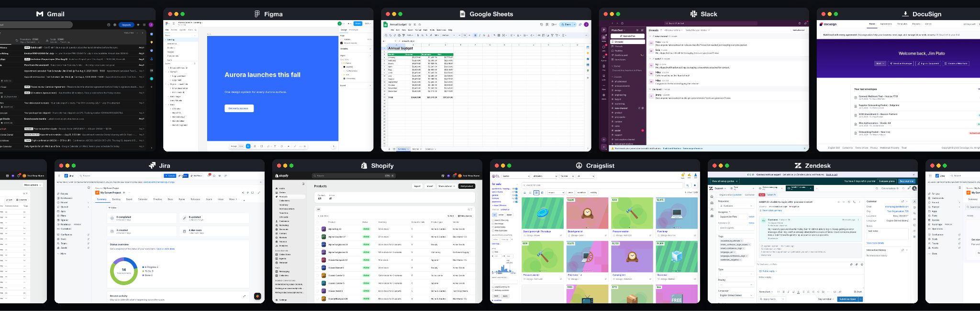Image resolution: width=980 pixels, height=311 pixels.
Task: Select the Text tool in Figma's toolbar
Action: tap(275, 146)
